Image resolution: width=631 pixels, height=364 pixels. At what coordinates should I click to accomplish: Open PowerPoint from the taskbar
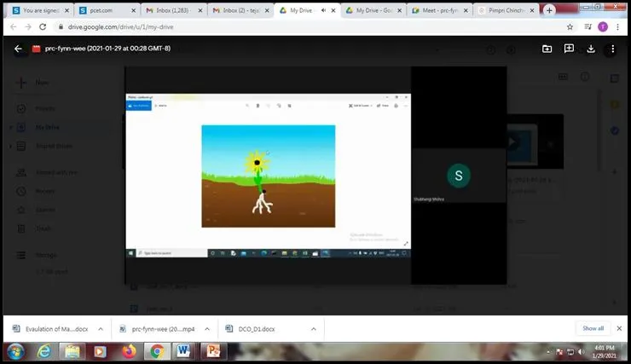[x=213, y=351]
